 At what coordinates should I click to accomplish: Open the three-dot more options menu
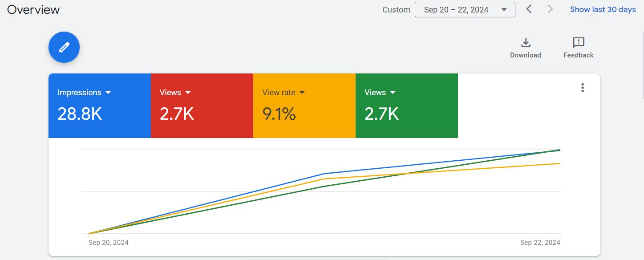(583, 88)
